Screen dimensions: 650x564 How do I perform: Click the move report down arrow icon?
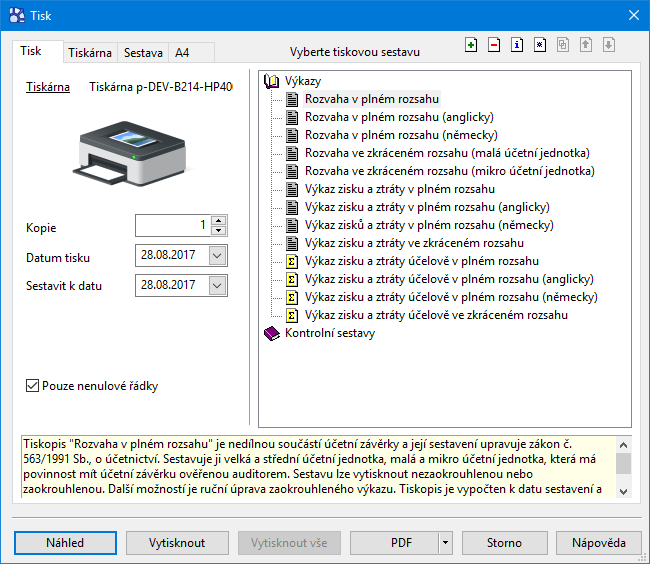(x=609, y=45)
